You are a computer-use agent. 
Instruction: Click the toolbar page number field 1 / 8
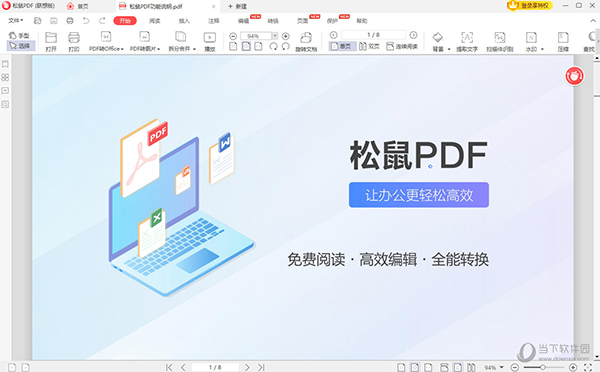373,35
